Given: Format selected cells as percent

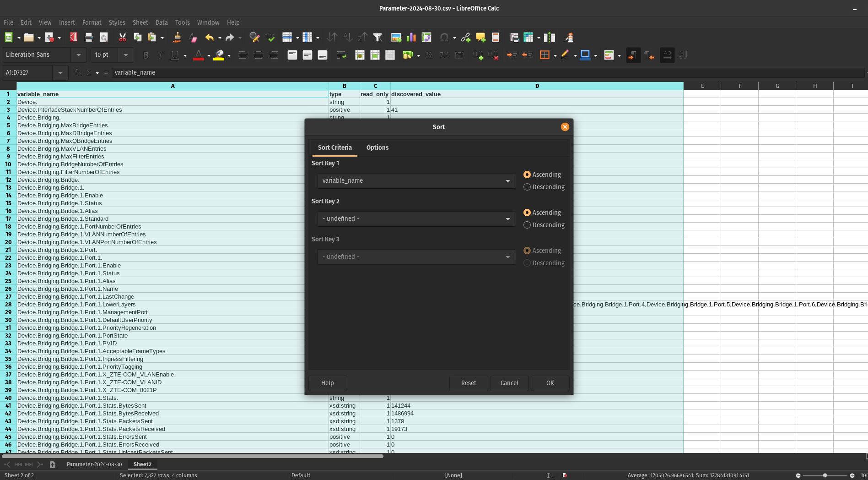Looking at the screenshot, I should [x=429, y=55].
